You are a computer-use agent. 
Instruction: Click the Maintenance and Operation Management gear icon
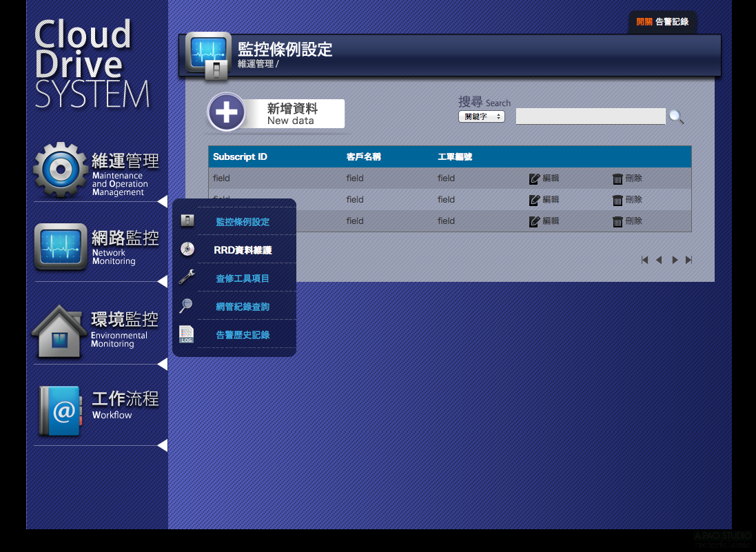click(x=61, y=170)
